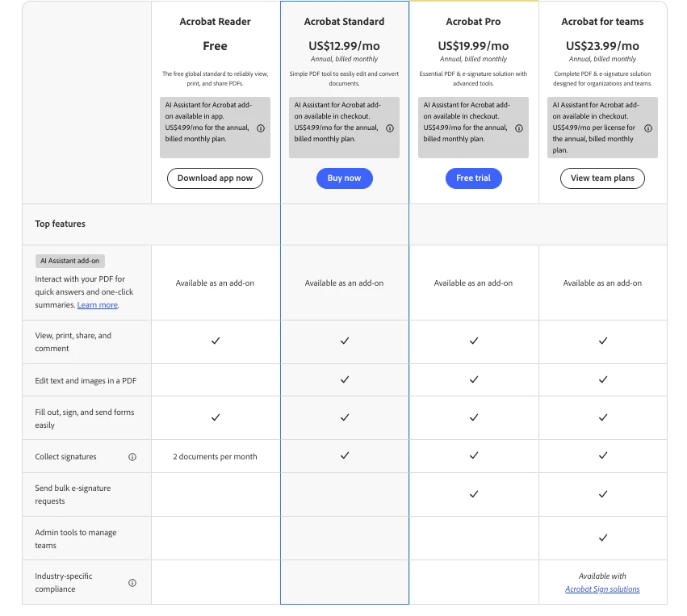
Task: Click the 'Send bulk e-signature requests' label
Action: pos(73,495)
